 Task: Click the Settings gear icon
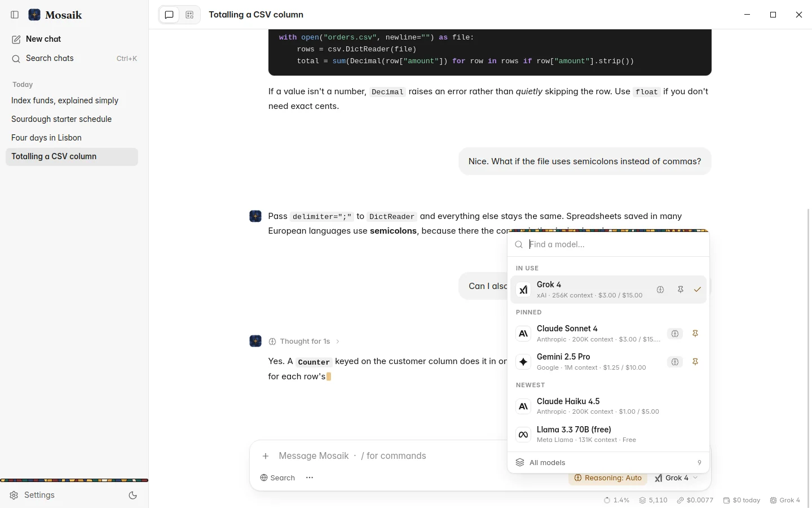pos(14,495)
